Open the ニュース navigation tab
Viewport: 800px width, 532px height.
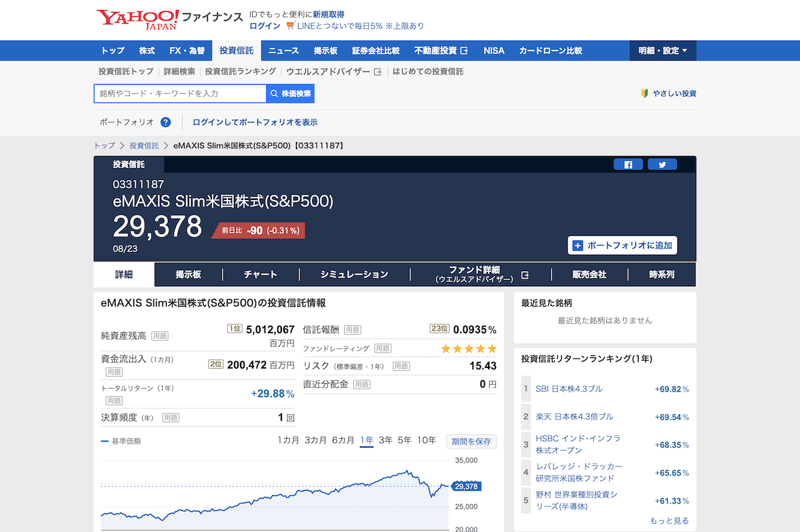point(283,51)
